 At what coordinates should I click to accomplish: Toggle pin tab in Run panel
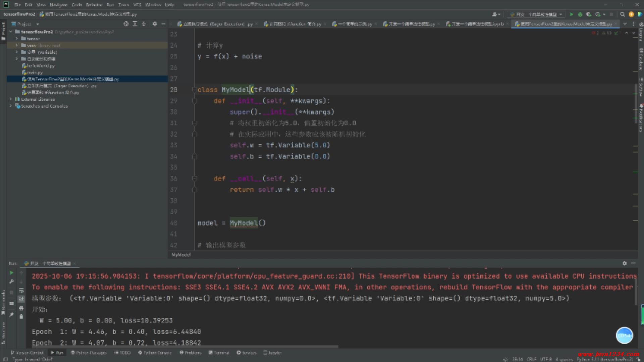(x=11, y=315)
